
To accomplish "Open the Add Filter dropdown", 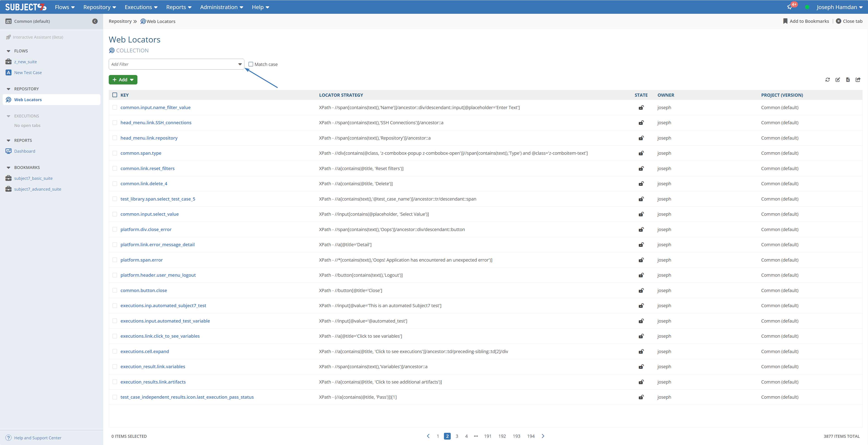I will [240, 64].
